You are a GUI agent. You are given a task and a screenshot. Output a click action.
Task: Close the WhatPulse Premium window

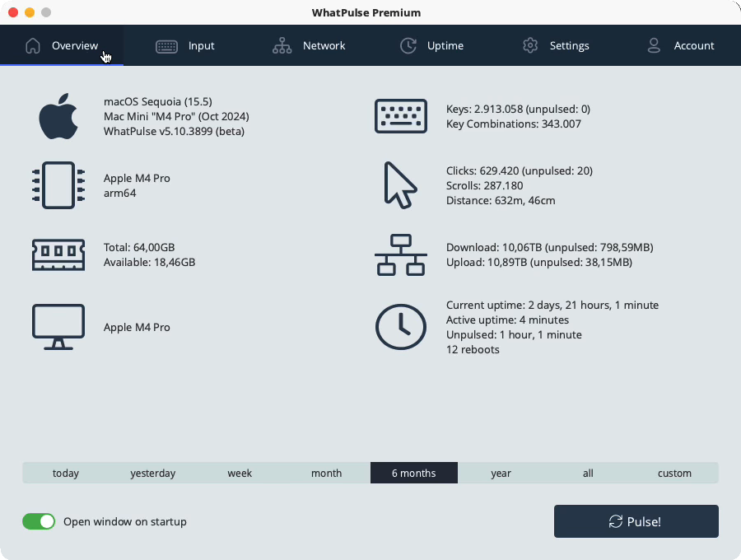click(13, 12)
